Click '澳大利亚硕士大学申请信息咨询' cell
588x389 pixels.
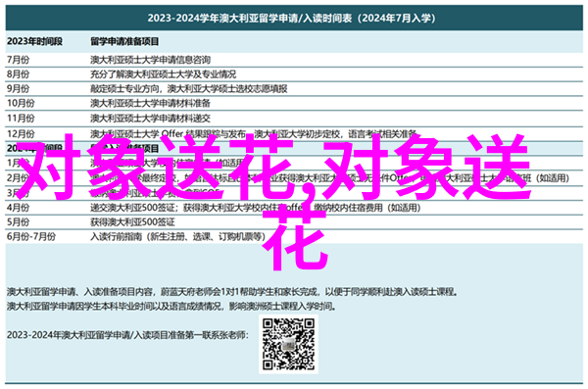click(150, 60)
